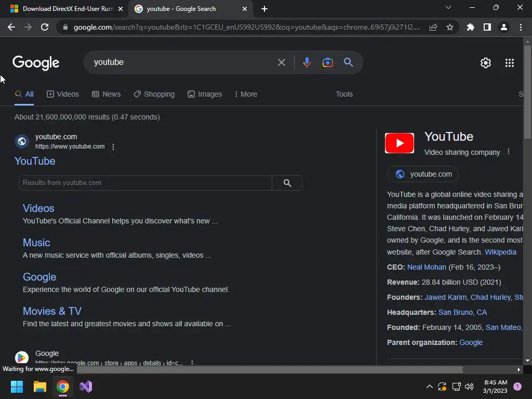Click the red YouTube logo thumbnail
This screenshot has height=399, width=532.
(x=400, y=143)
